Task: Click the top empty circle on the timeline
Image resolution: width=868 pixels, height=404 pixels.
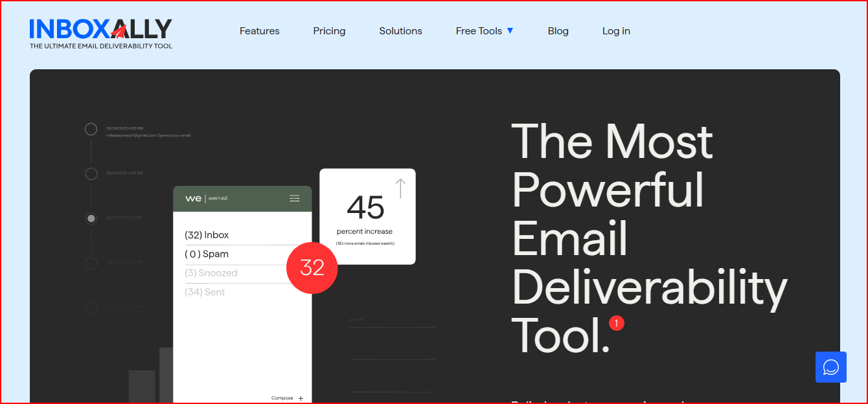Action: click(91, 129)
